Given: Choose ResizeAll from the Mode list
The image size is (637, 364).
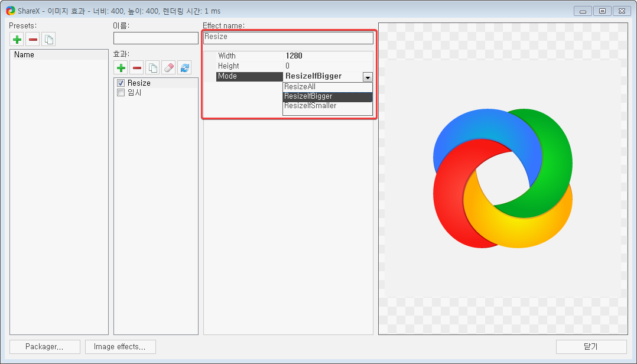Looking at the screenshot, I should 327,86.
